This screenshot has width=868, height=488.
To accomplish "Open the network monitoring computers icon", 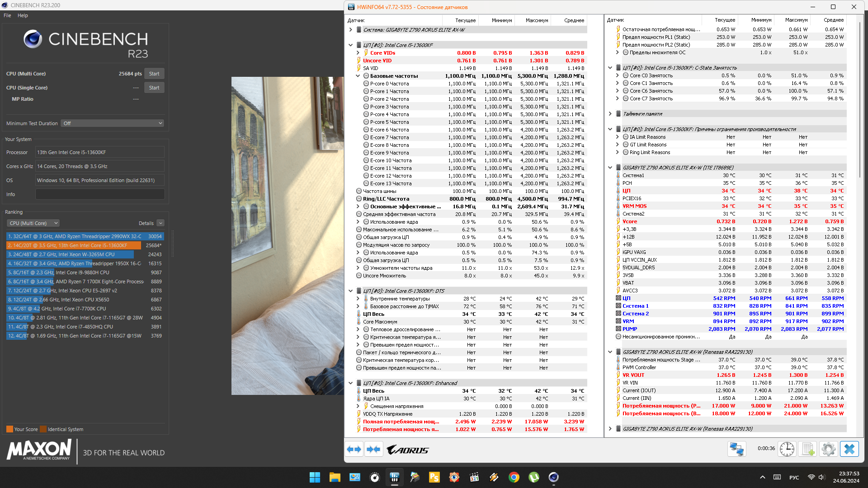I will [736, 449].
